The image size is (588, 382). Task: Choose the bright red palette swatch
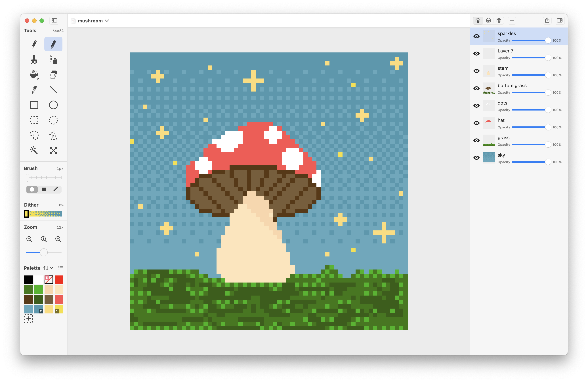coord(59,280)
